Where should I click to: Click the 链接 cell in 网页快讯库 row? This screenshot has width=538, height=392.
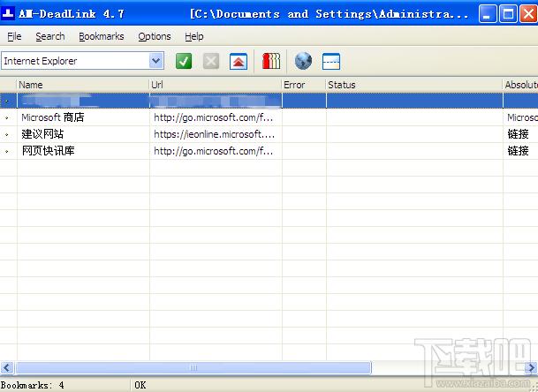tap(518, 151)
